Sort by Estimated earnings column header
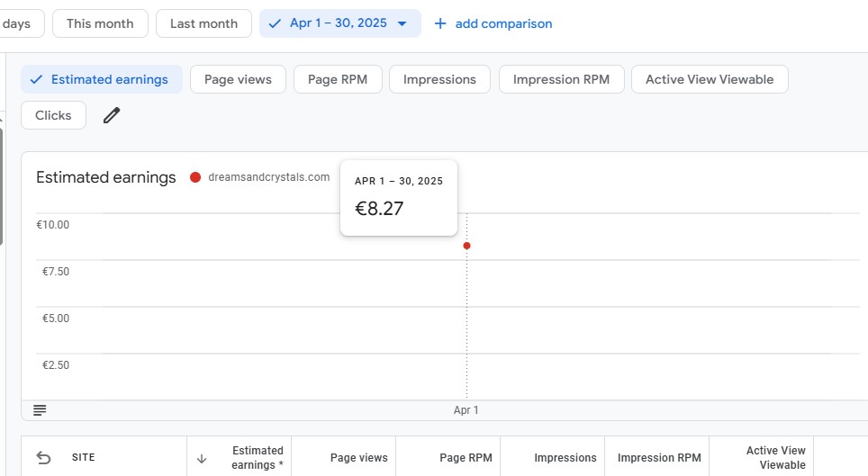Viewport: 868px width, 476px height. tap(258, 458)
